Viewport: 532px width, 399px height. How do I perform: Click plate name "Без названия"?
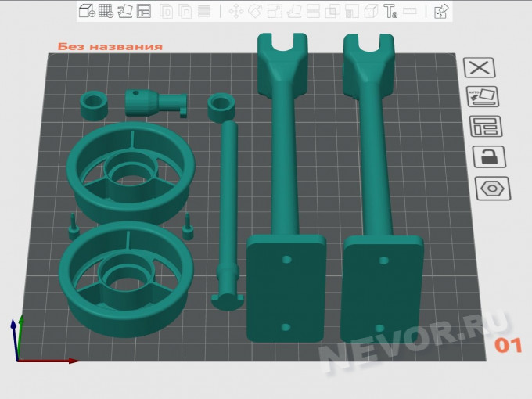110,46
